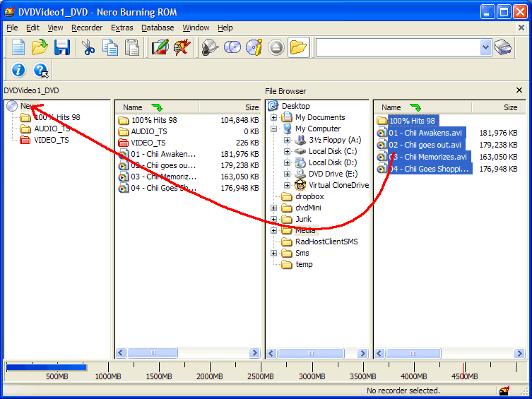Viewport: 532px width, 399px height.
Task: Select Desktop in File Browser tree
Action: click(x=295, y=106)
